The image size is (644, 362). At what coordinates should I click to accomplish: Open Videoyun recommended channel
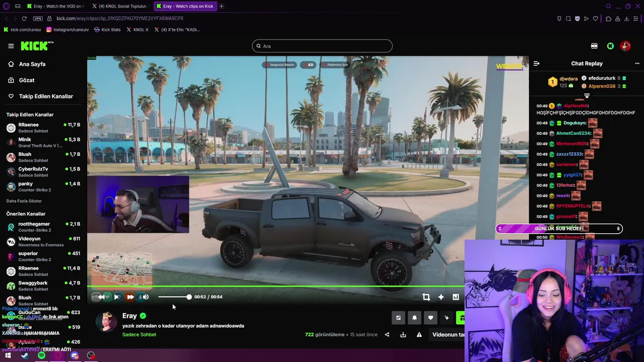pyautogui.click(x=43, y=241)
